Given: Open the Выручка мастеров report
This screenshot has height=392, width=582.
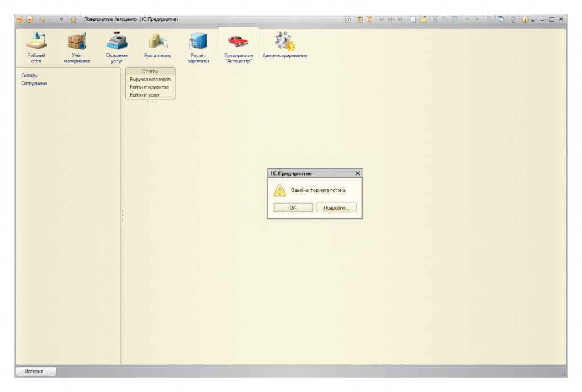Looking at the screenshot, I should click(x=150, y=80).
